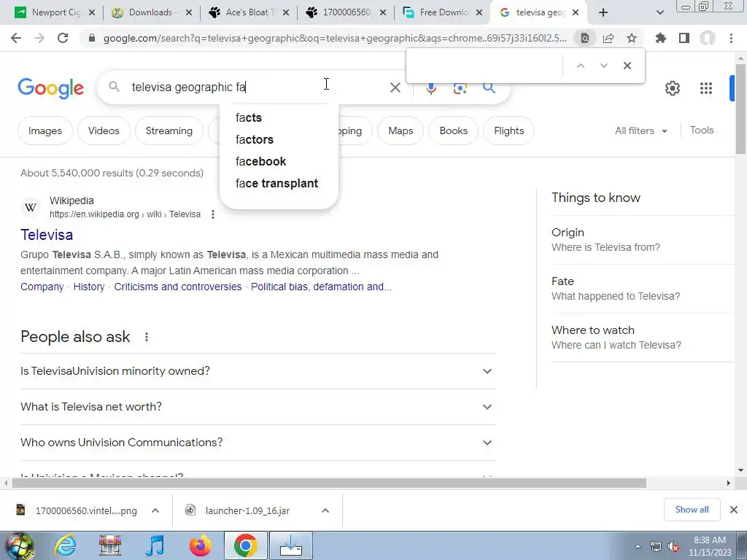
Task: Expand 'Is TelevisaUnivision minority owned?' question
Action: [x=258, y=371]
